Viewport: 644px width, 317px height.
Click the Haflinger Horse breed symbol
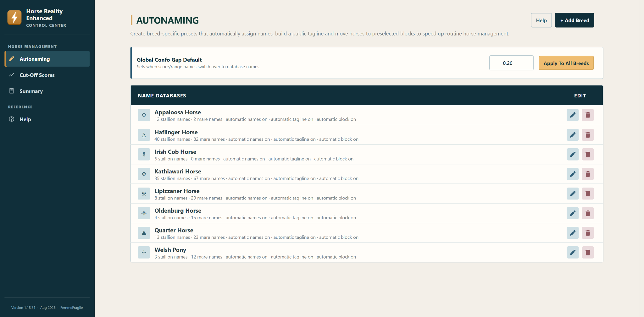(x=144, y=135)
